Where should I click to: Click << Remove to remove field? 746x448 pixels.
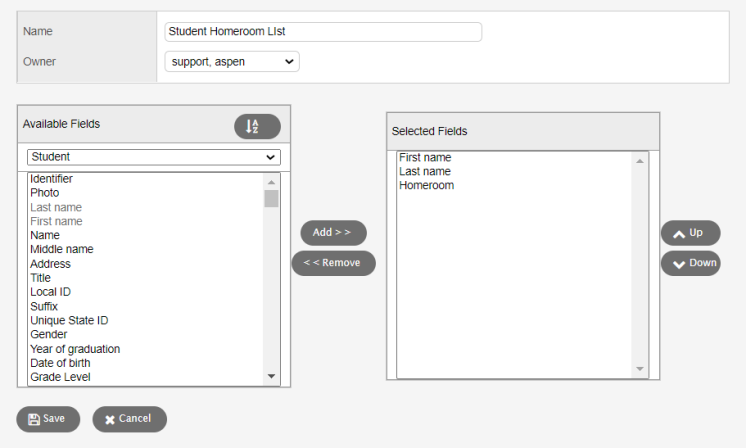click(x=333, y=263)
